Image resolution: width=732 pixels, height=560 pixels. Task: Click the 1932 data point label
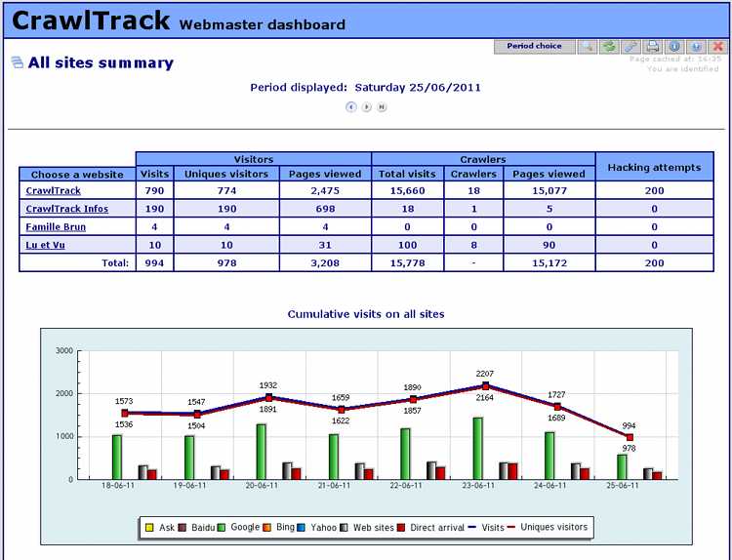point(268,385)
